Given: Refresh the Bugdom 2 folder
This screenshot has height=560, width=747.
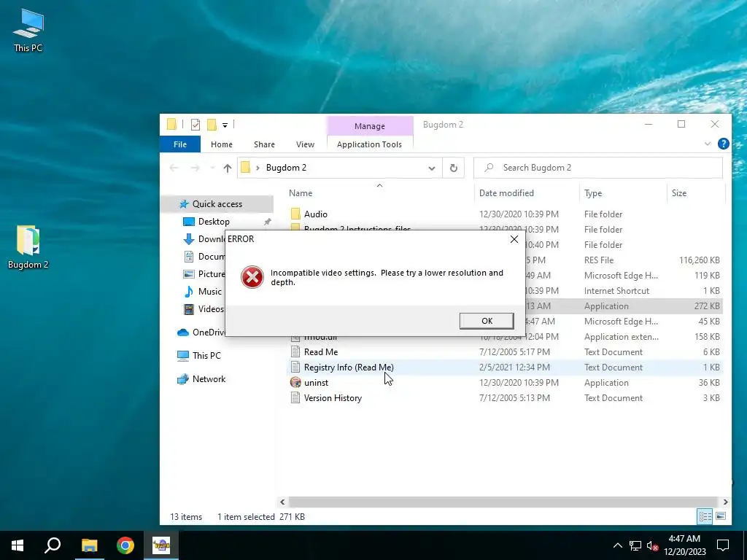Looking at the screenshot, I should (454, 168).
